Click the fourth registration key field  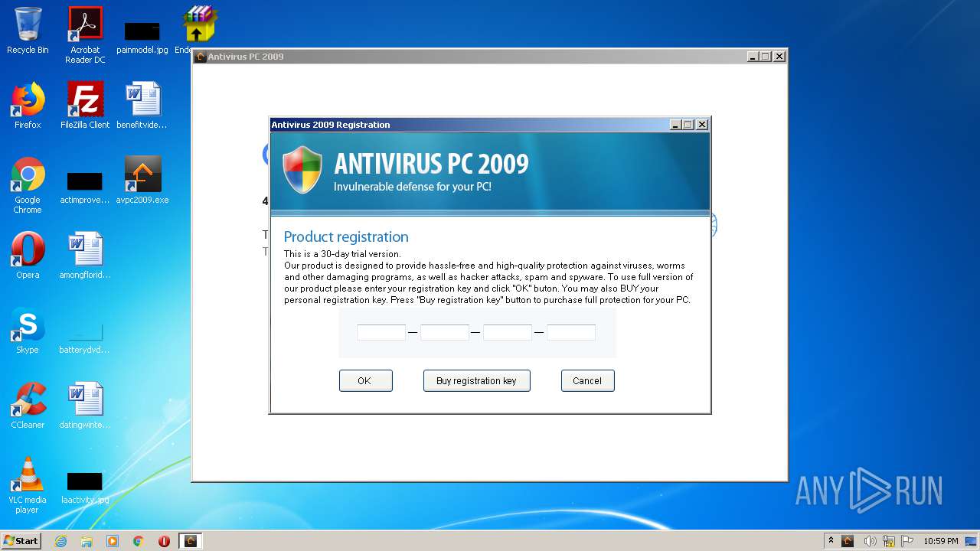(x=571, y=332)
